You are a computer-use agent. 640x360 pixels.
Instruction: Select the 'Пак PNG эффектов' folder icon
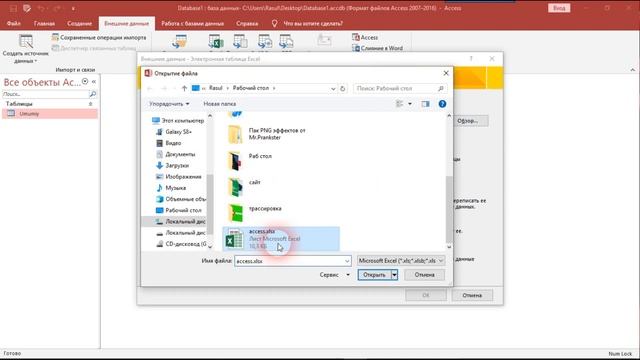point(235,134)
